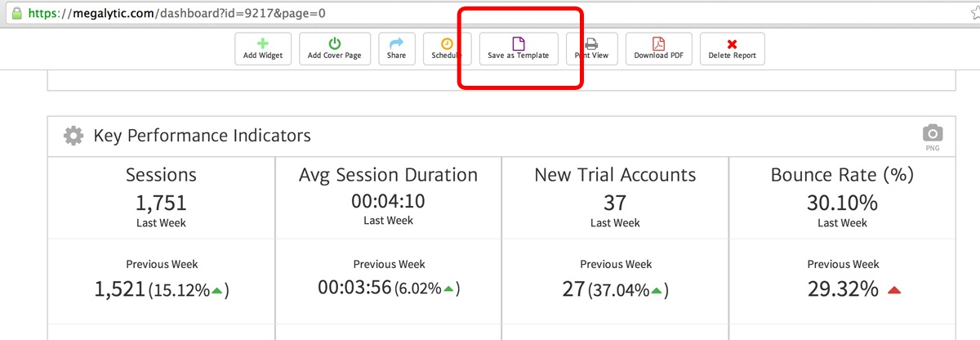
Task: Click the green arrow beside 15.12%
Action: point(216,290)
